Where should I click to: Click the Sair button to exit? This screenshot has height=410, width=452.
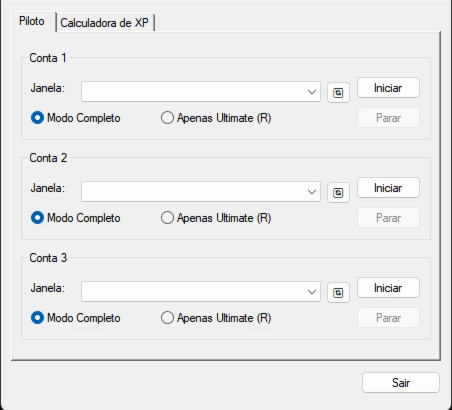pyautogui.click(x=401, y=383)
